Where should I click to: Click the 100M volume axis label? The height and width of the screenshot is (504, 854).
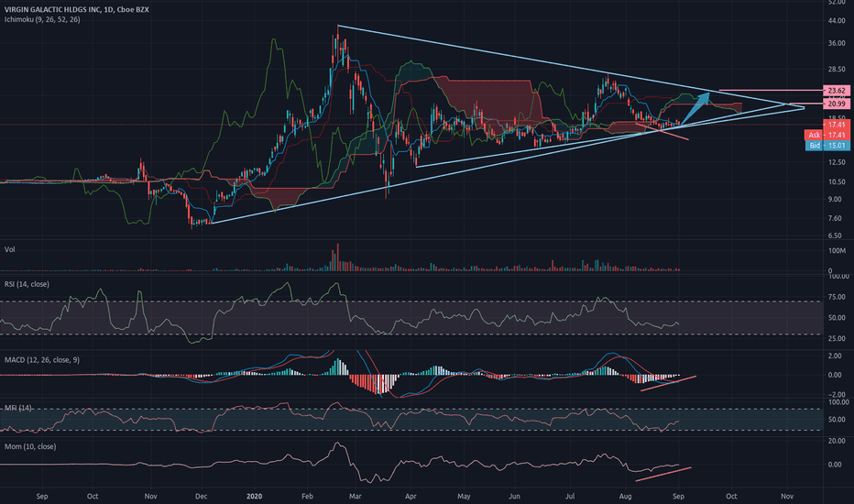point(838,251)
